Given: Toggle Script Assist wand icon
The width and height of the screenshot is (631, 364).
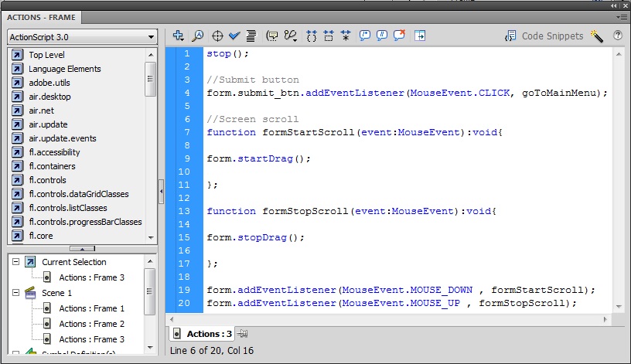Looking at the screenshot, I should click(597, 36).
